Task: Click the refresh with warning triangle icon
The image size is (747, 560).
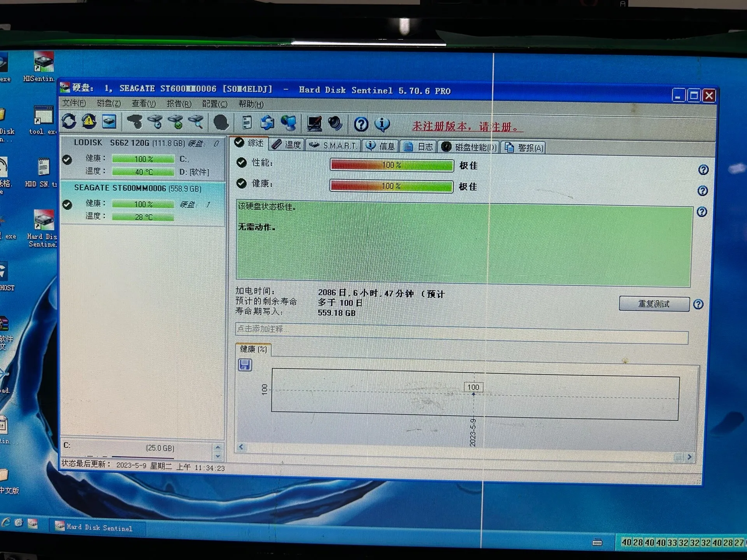Action: [x=89, y=122]
